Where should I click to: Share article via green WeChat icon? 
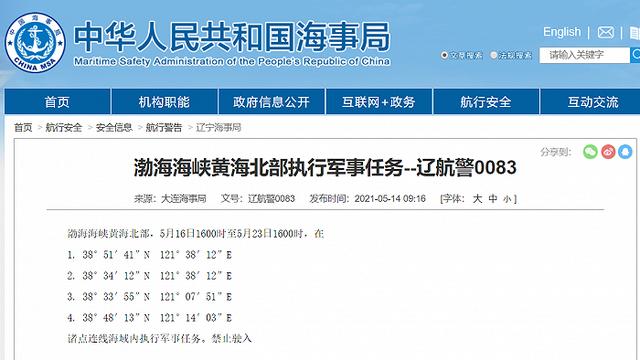coord(590,152)
